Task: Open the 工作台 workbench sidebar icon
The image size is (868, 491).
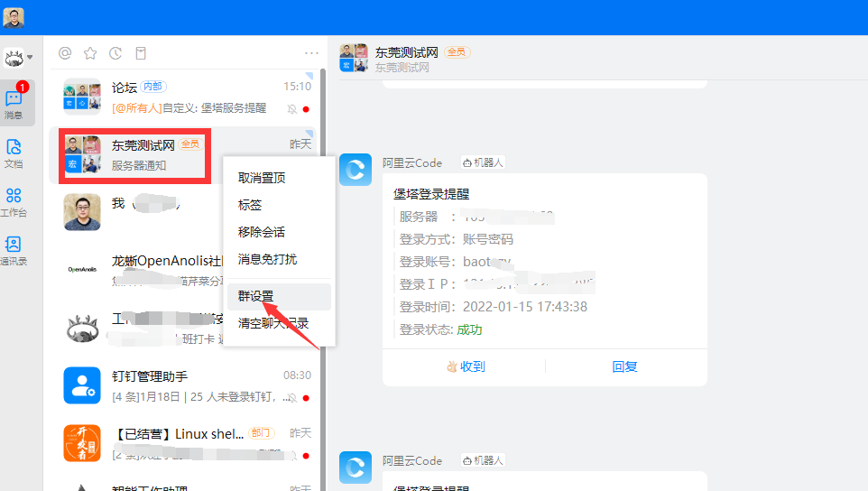Action: 14,202
